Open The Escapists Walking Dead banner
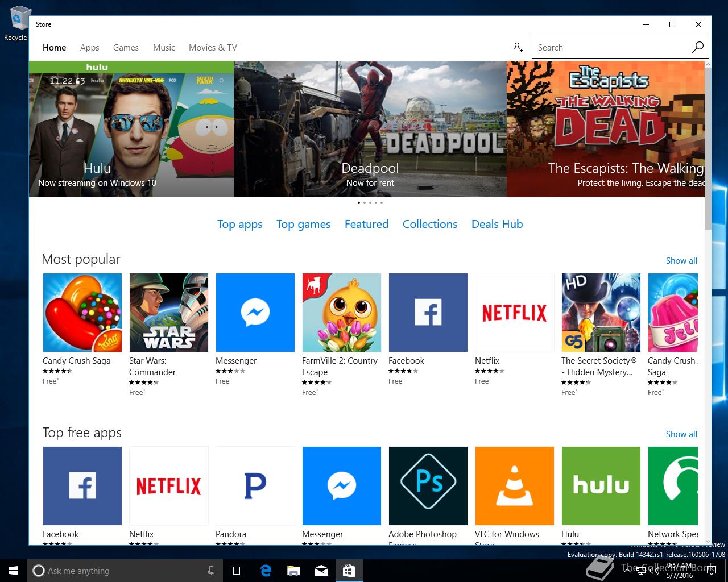This screenshot has width=728, height=582. point(606,129)
